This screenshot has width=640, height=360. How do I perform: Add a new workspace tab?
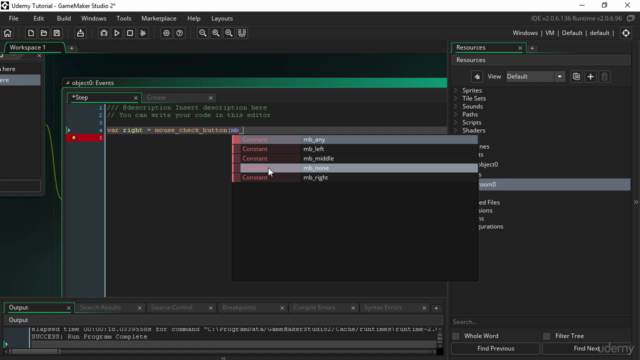[x=71, y=48]
